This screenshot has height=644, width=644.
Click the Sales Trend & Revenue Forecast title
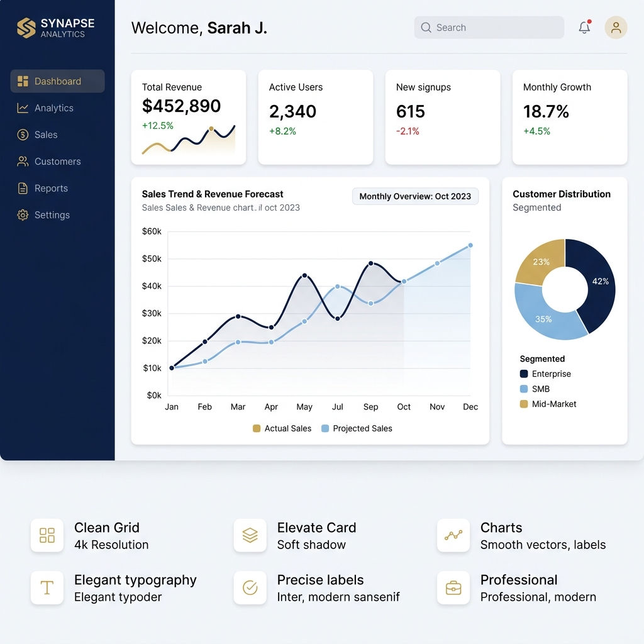click(213, 194)
